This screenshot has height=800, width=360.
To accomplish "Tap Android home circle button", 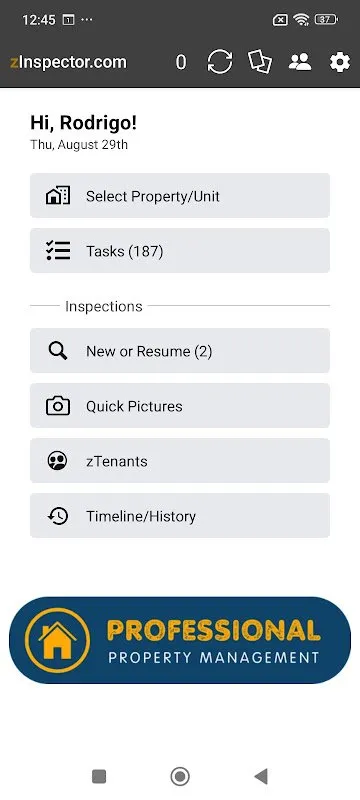I will pos(179,777).
